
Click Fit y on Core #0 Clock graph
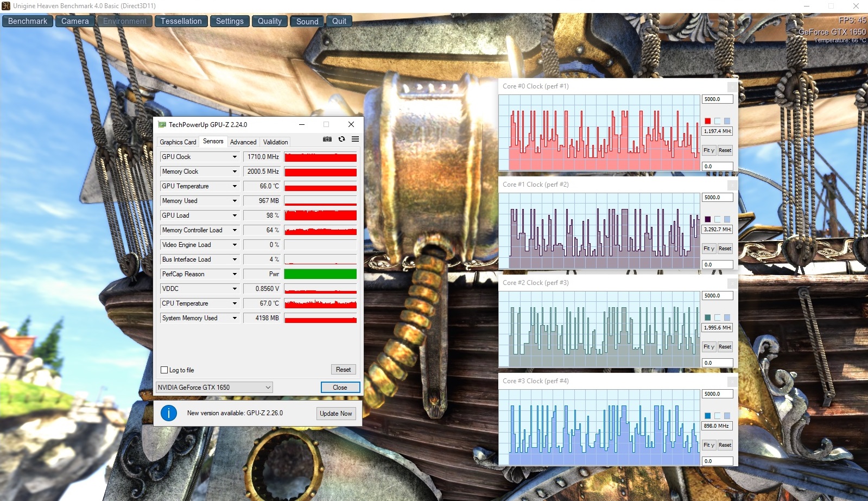coord(709,150)
